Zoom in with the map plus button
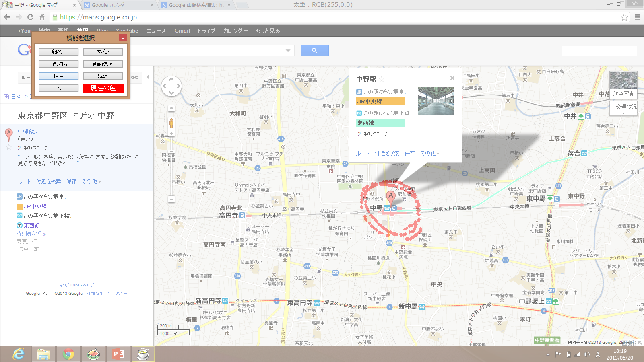The width and height of the screenshot is (644, 362). (171, 133)
